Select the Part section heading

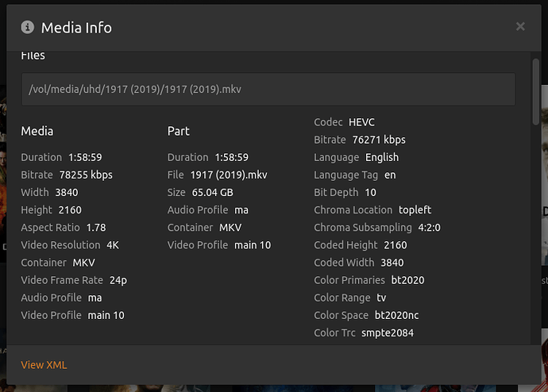pos(179,131)
